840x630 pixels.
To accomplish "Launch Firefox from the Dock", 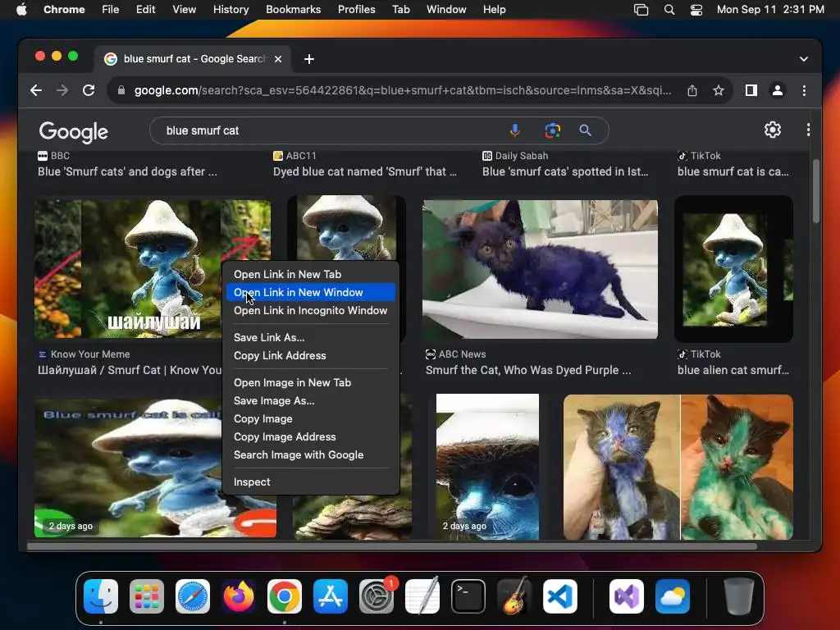I will click(239, 596).
